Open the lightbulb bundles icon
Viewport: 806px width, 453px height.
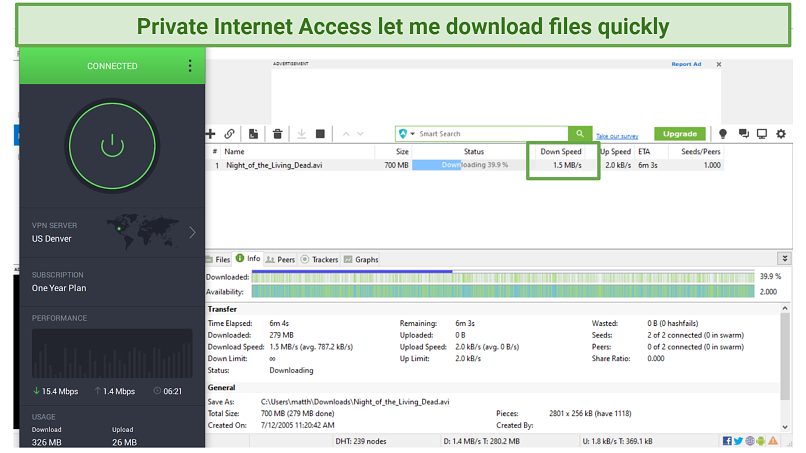[x=723, y=134]
